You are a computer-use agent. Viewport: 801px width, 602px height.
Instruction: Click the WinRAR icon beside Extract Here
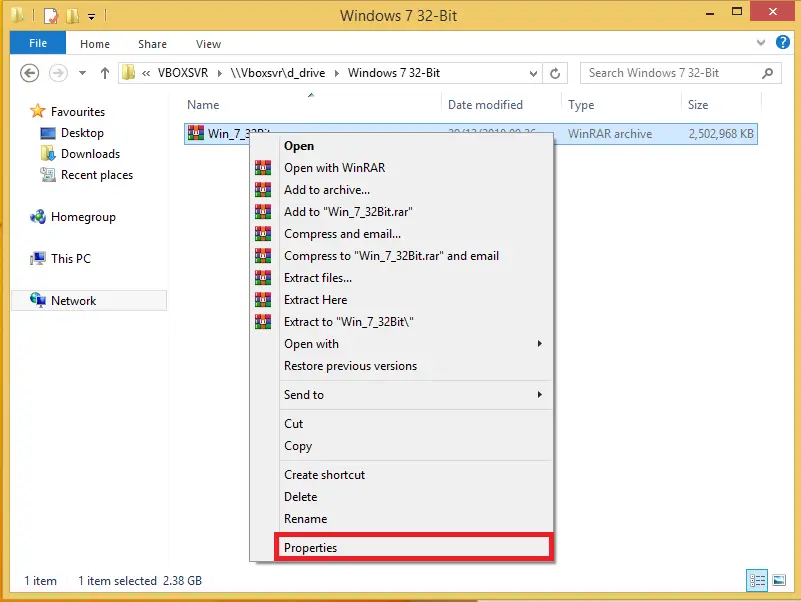[263, 299]
